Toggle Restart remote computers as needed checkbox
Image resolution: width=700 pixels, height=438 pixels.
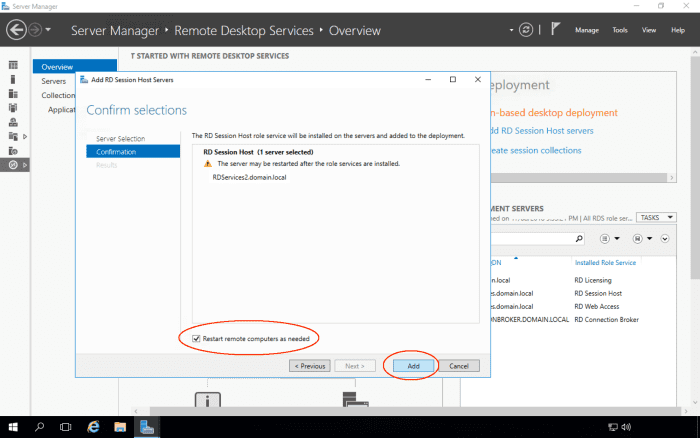(x=196, y=338)
